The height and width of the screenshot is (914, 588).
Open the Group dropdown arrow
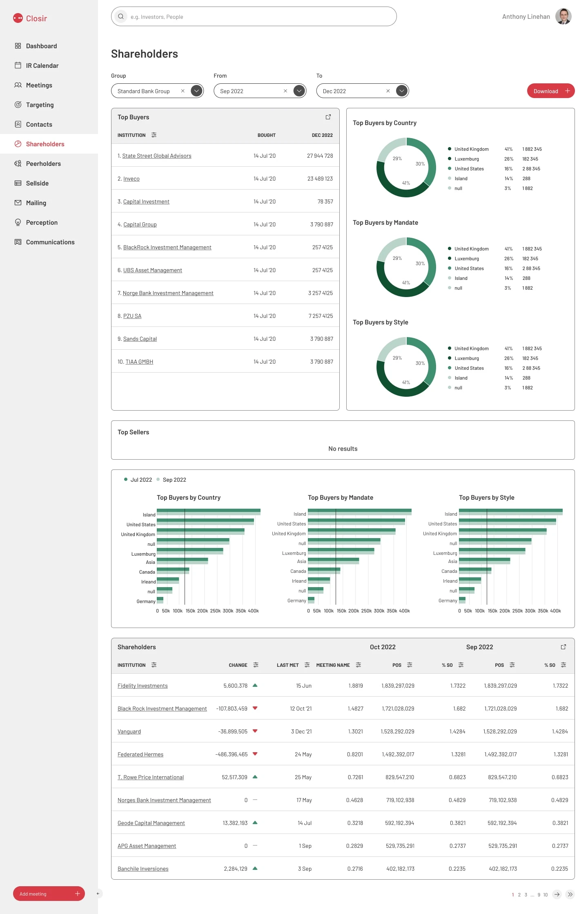[197, 91]
